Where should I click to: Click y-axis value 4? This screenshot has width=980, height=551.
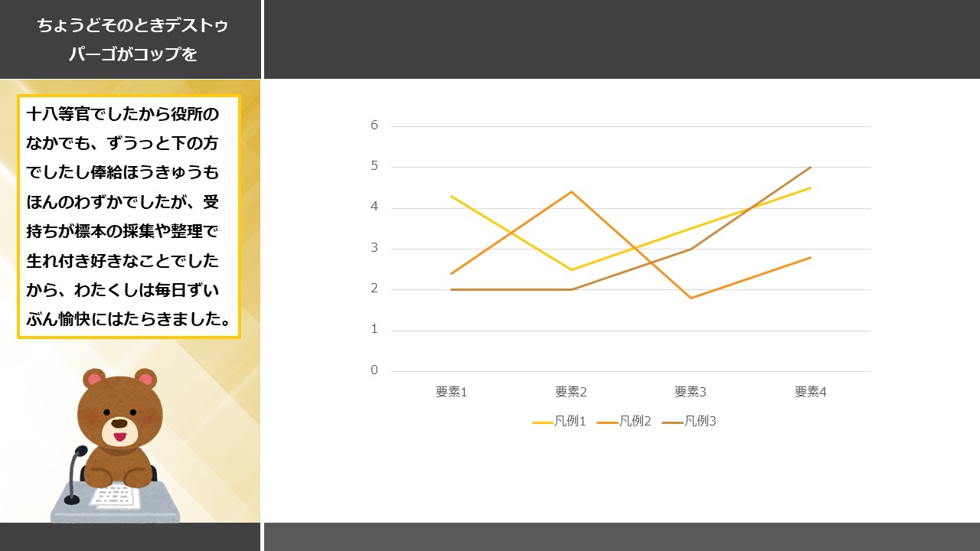click(x=374, y=207)
